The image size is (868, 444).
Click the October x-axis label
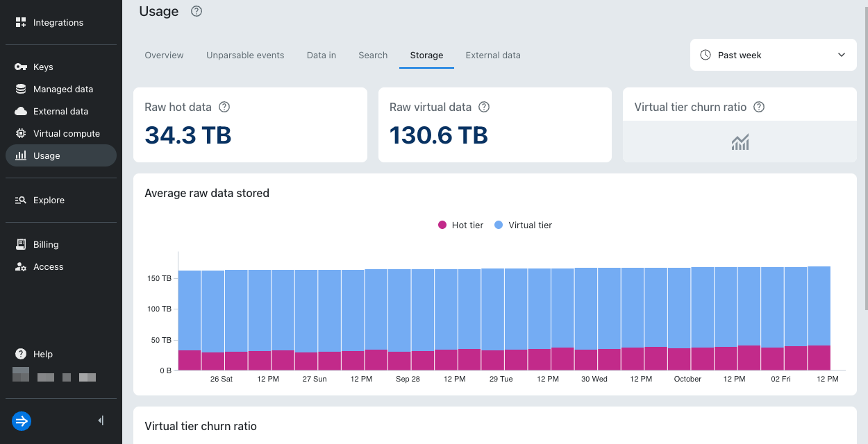[x=687, y=379]
